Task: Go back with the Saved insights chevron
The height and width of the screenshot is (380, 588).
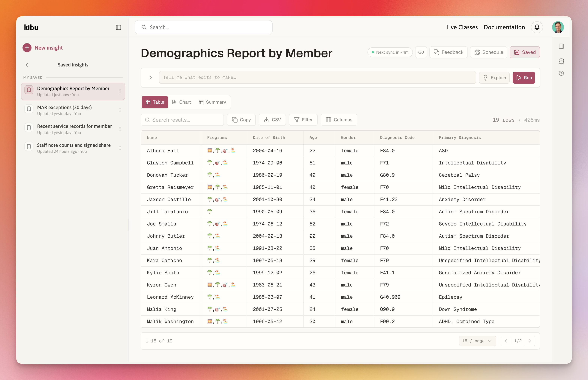Action: pyautogui.click(x=27, y=65)
